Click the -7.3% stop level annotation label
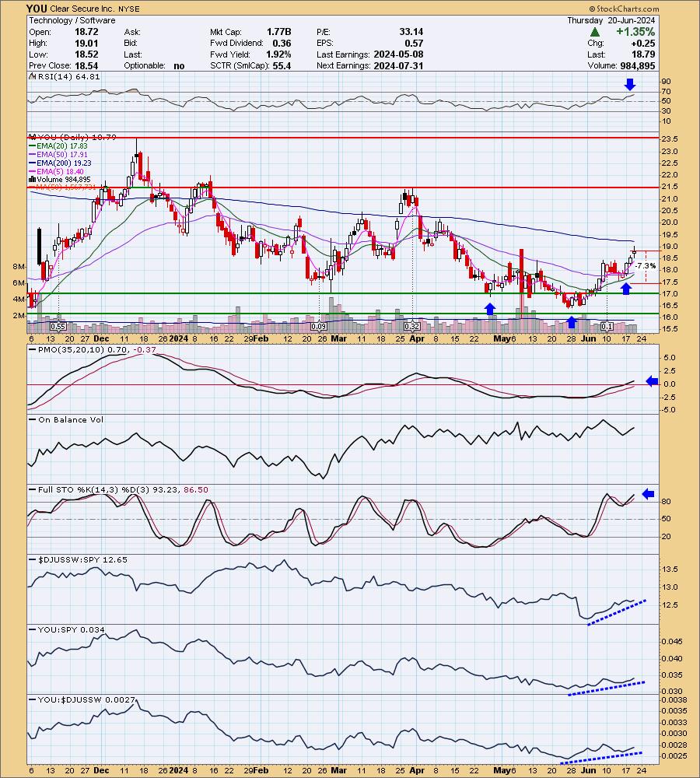 point(646,266)
